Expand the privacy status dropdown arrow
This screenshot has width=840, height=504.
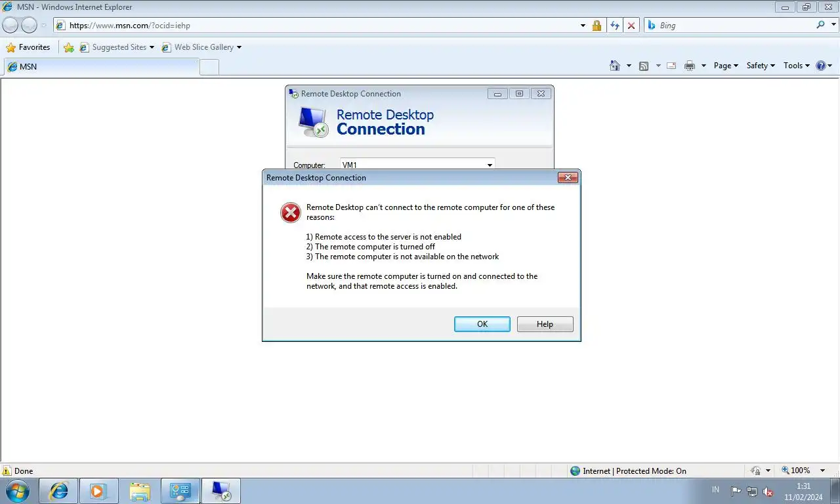click(768, 471)
